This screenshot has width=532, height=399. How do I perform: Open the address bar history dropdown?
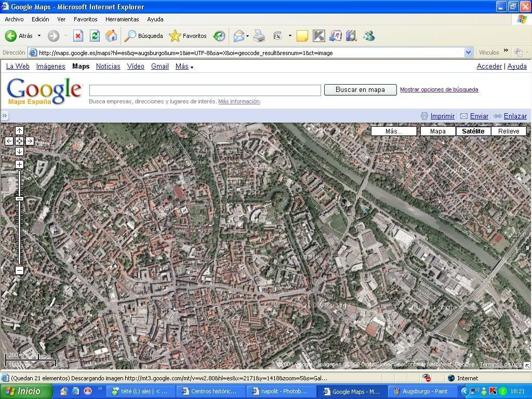coord(469,52)
